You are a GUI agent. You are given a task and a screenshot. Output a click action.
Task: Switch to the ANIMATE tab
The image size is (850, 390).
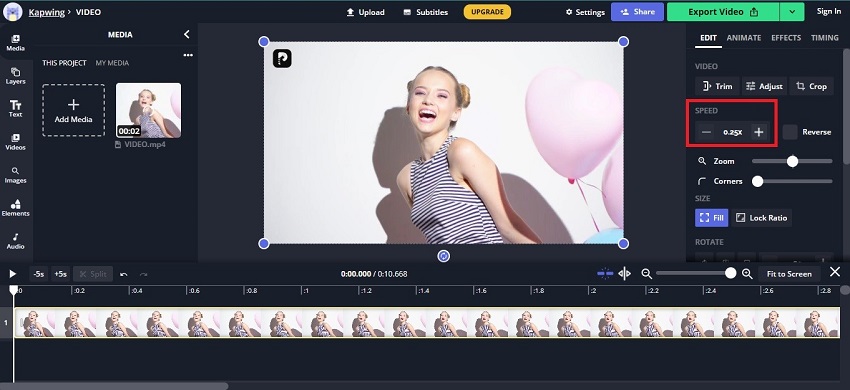pos(744,38)
